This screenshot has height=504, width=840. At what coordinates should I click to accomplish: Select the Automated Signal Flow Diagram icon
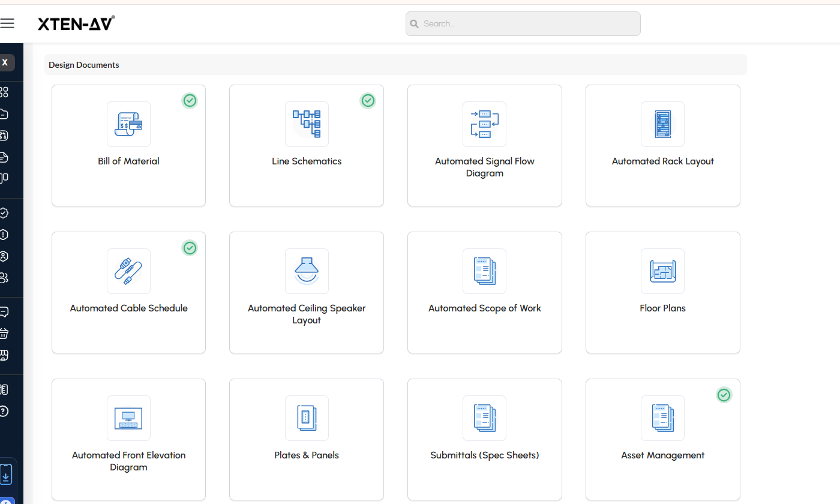[484, 124]
